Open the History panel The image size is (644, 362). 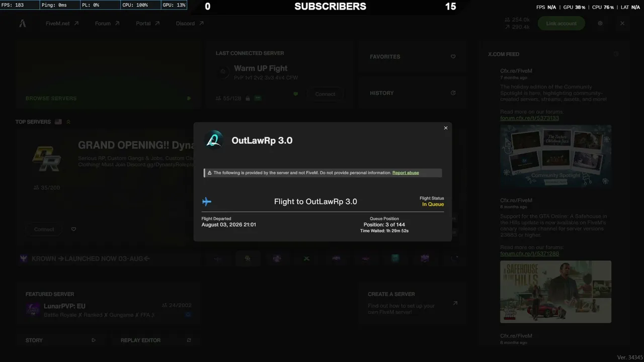pos(413,93)
